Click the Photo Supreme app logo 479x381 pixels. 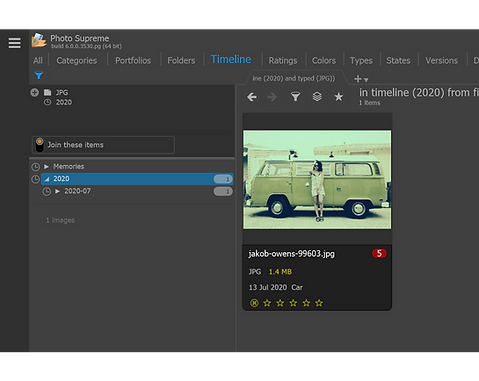tap(39, 40)
